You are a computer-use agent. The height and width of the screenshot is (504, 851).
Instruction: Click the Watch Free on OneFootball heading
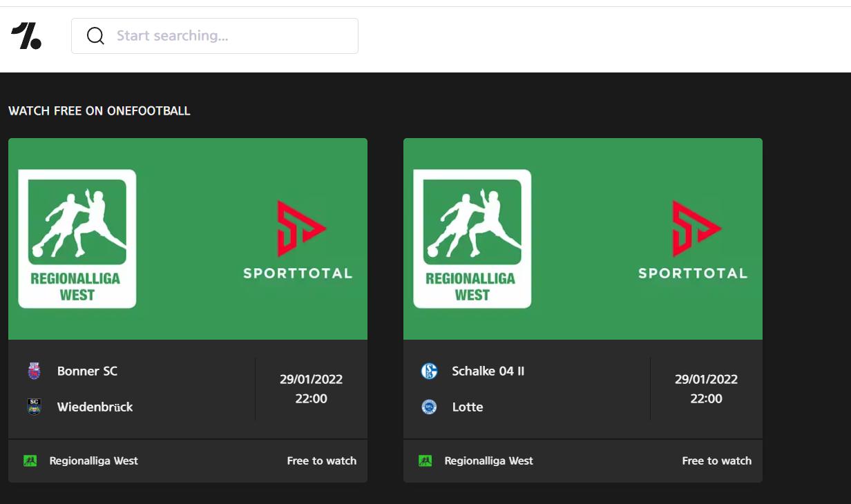[99, 111]
